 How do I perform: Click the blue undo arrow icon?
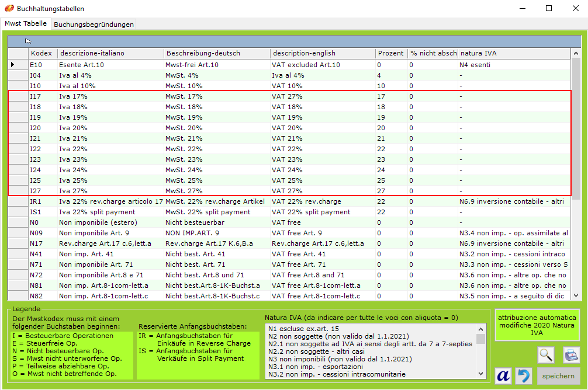(x=524, y=377)
